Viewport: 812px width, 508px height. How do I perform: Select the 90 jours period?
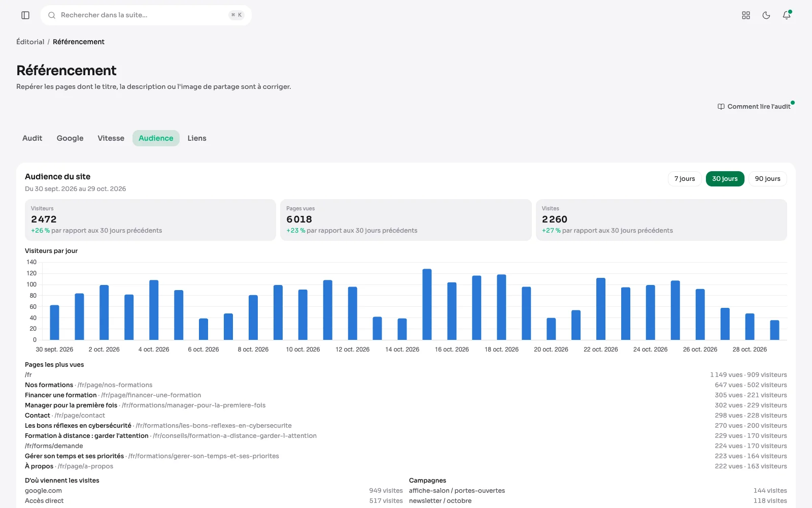767,179
